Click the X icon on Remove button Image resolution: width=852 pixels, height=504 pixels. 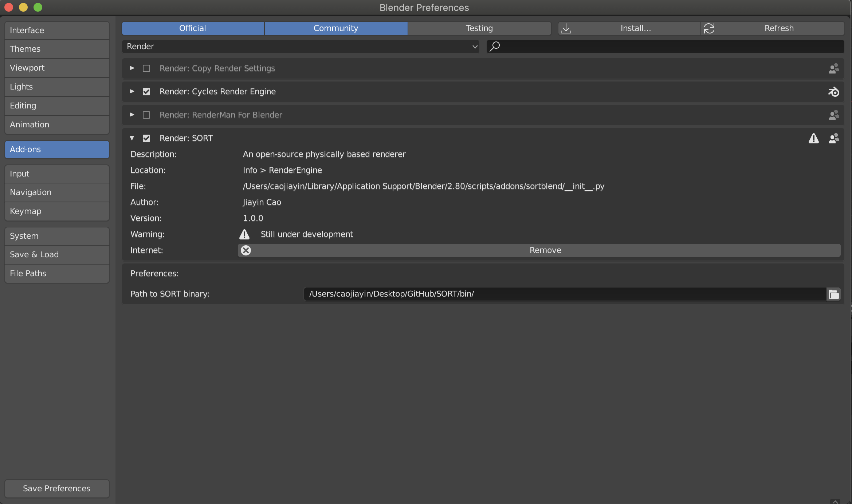tap(246, 250)
